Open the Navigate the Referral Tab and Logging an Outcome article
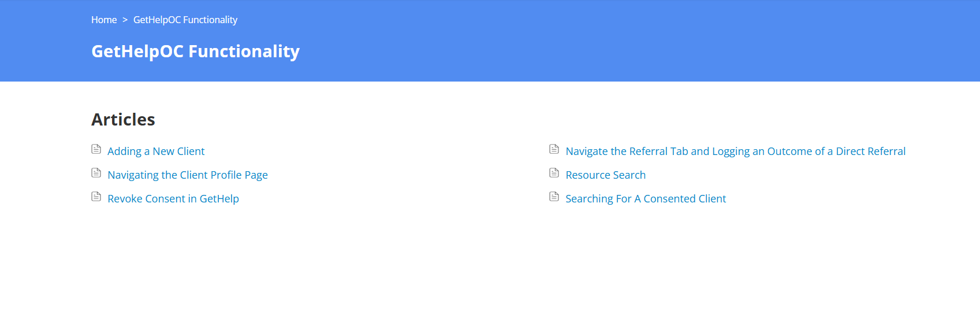 tap(736, 151)
